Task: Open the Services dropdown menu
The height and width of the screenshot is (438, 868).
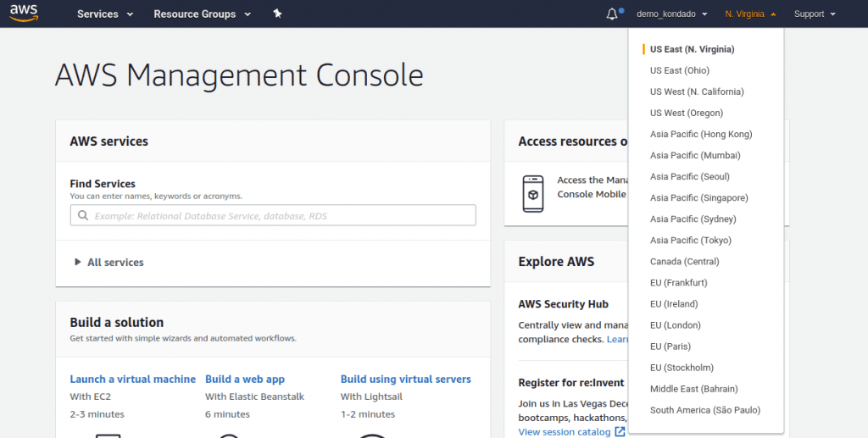Action: [105, 14]
